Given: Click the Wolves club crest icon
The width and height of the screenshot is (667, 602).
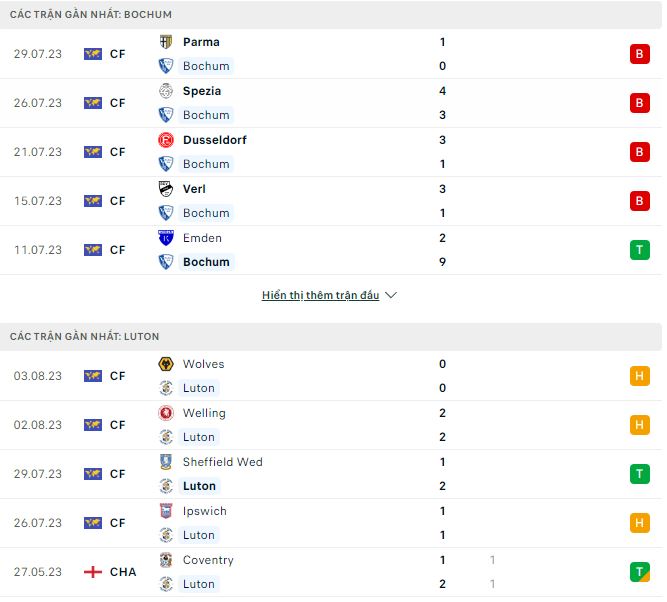Looking at the screenshot, I should (x=166, y=364).
